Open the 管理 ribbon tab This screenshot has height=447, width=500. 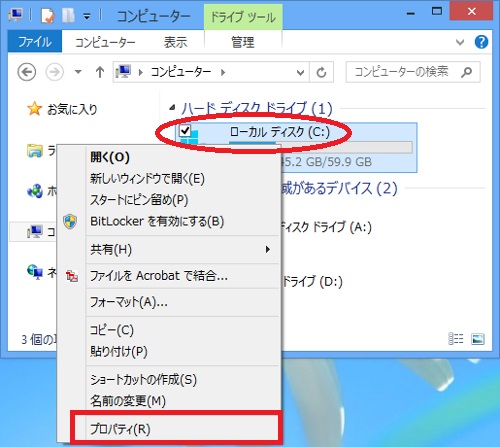(243, 42)
